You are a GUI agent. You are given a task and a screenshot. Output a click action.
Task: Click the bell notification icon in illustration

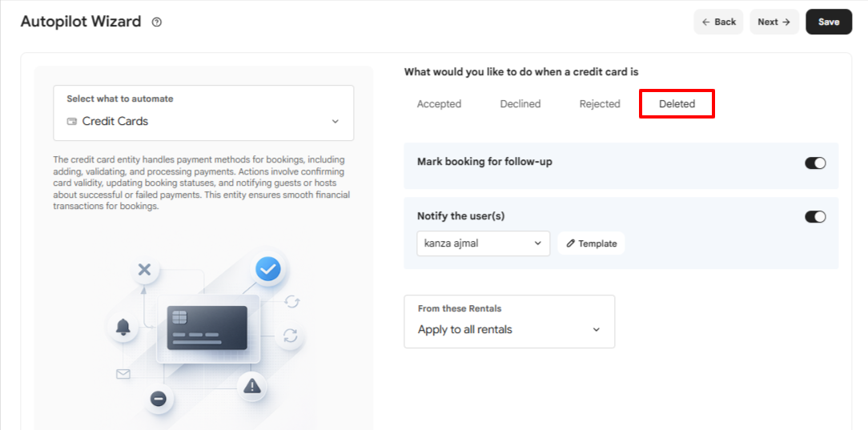coord(123,327)
